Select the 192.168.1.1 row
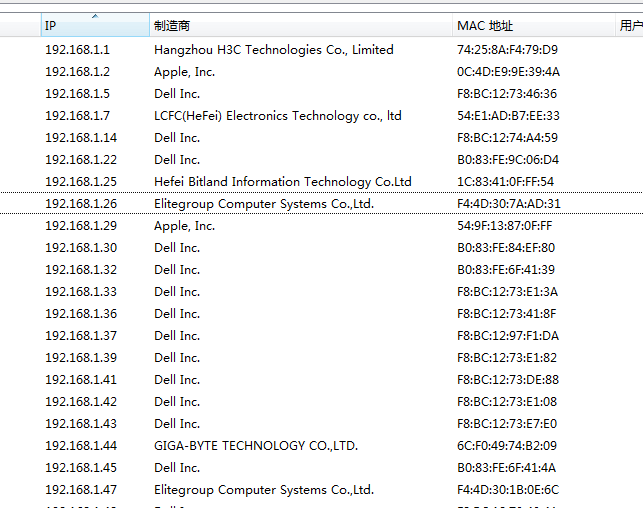Image resolution: width=643 pixels, height=508 pixels. 78,50
